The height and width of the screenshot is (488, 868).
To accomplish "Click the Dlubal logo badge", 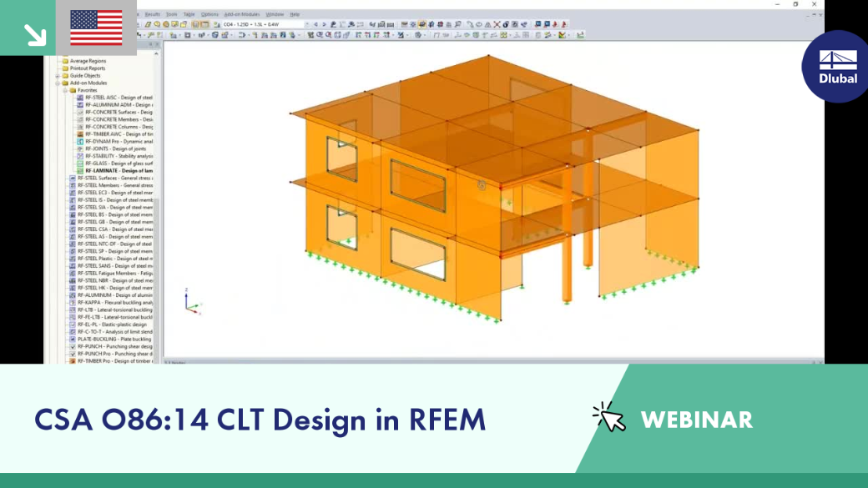I will 837,67.
